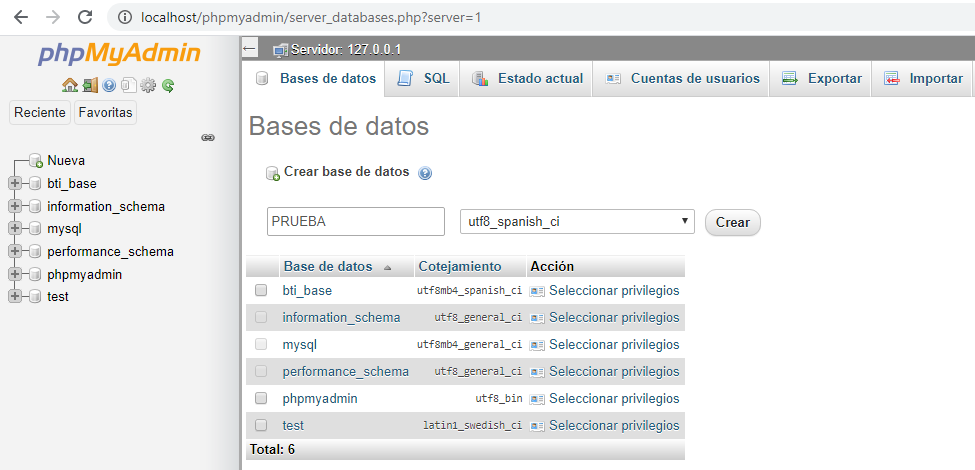Check the mysql row checkbox
Viewport: 975px width, 470px height.
point(261,344)
